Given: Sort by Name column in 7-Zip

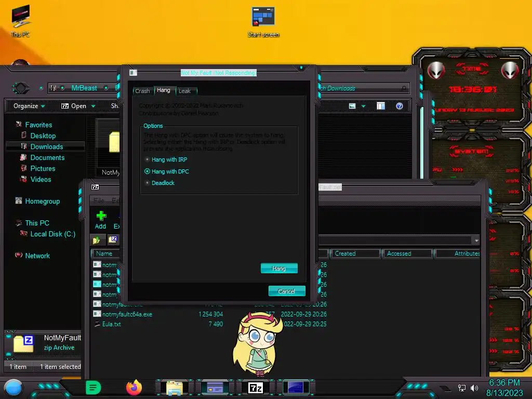Looking at the screenshot, I should coord(105,254).
